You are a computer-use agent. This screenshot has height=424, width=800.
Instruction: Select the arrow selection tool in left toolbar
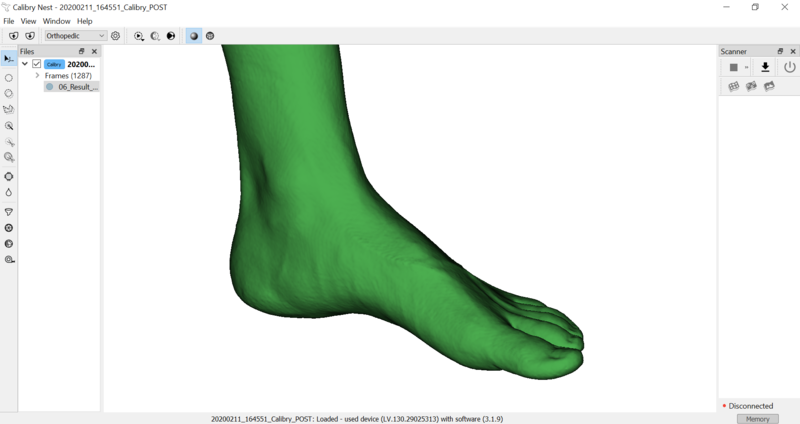tap(9, 59)
